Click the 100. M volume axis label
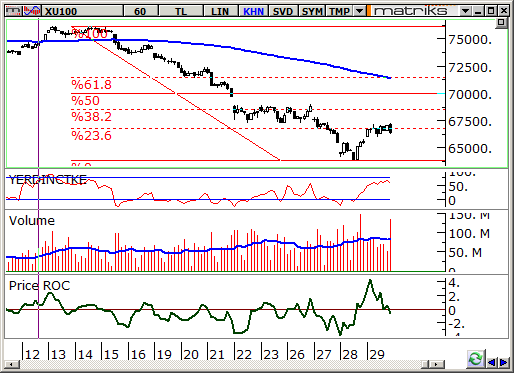This screenshot has height=373, width=514. 469,234
